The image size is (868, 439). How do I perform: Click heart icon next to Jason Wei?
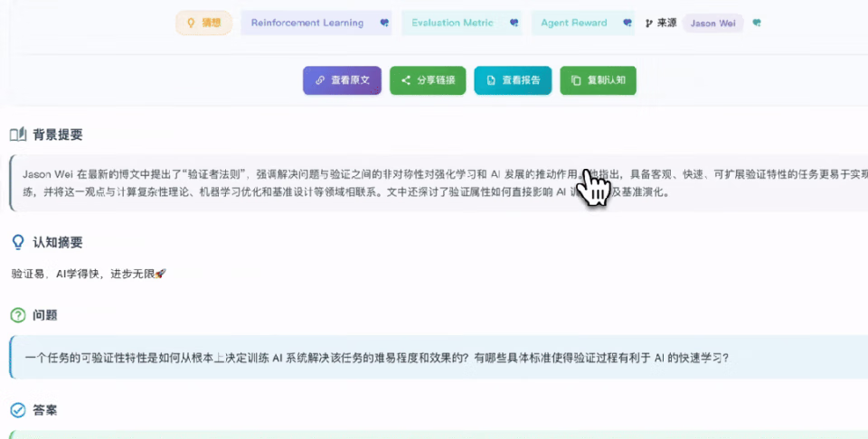pyautogui.click(x=757, y=23)
